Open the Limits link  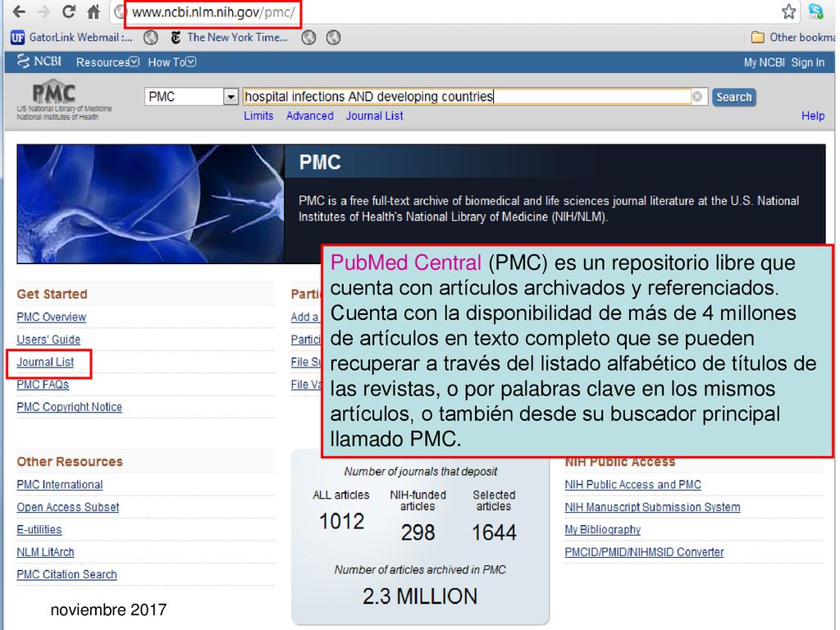pyautogui.click(x=258, y=116)
